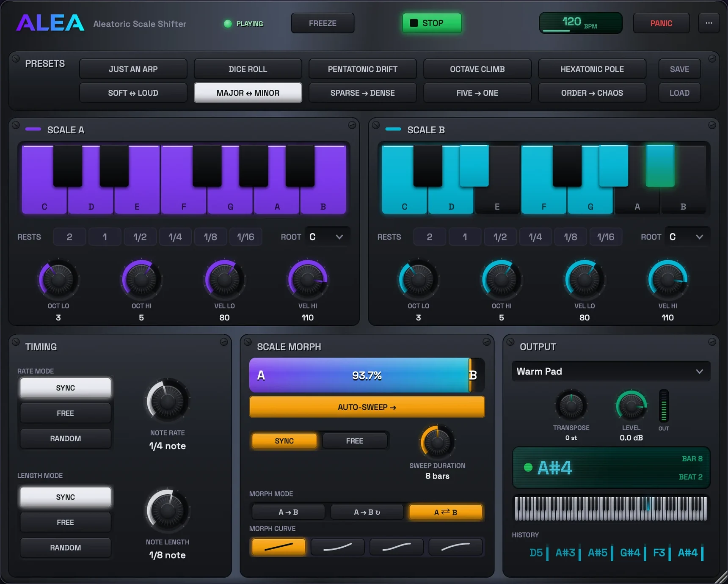This screenshot has height=584, width=728.
Task: Click the A to B morph slider bar
Action: click(x=367, y=375)
